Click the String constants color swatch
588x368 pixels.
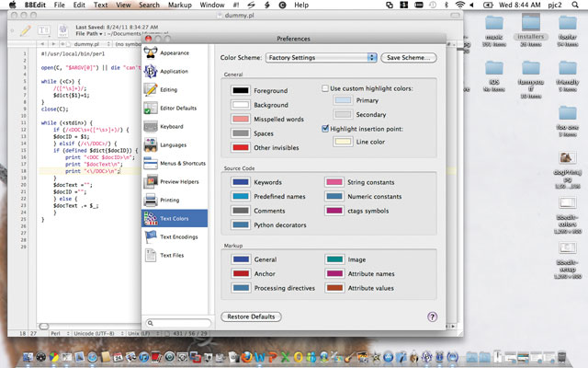pos(334,182)
